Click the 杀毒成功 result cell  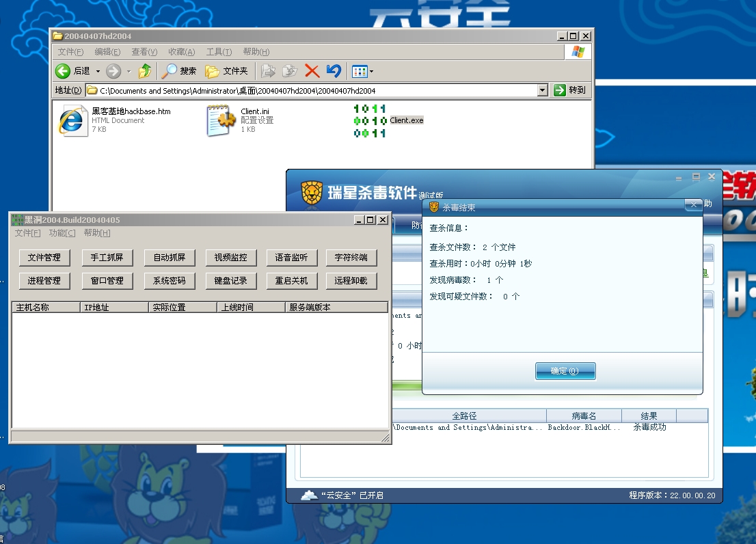(649, 427)
